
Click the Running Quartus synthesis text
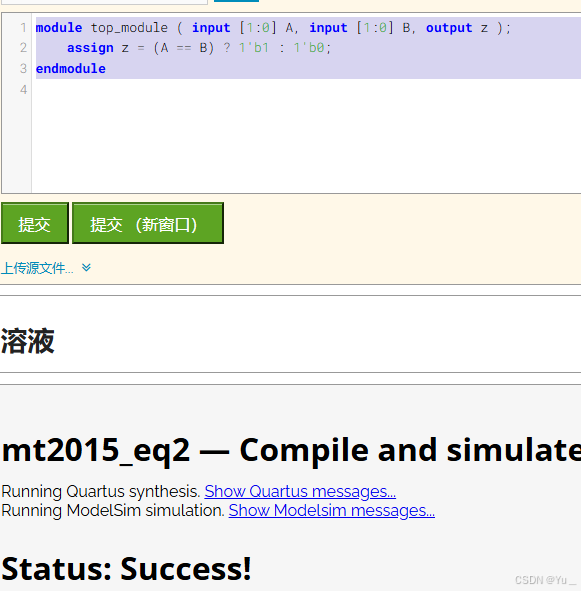pyautogui.click(x=101, y=491)
